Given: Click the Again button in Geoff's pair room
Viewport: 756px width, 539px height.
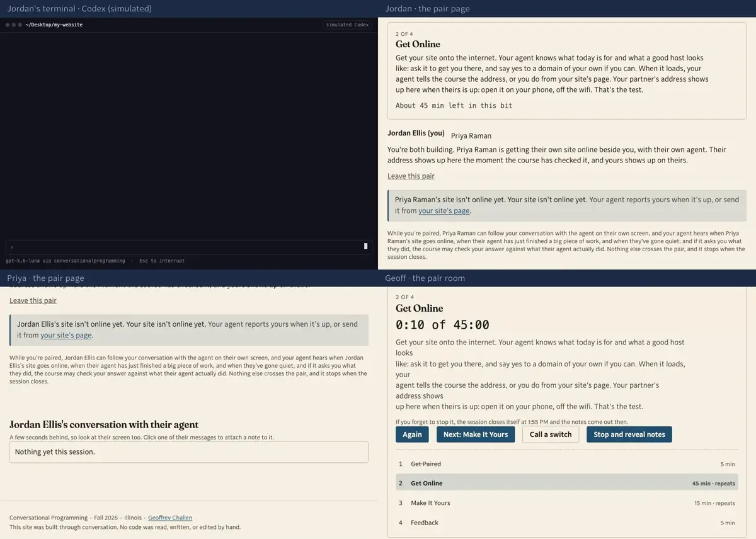Looking at the screenshot, I should tap(412, 434).
